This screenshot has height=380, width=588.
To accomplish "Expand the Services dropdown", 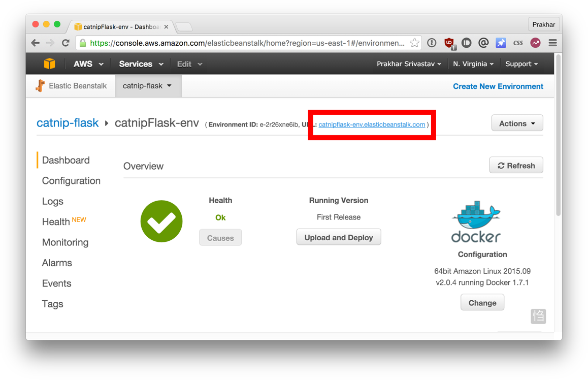I will 141,64.
